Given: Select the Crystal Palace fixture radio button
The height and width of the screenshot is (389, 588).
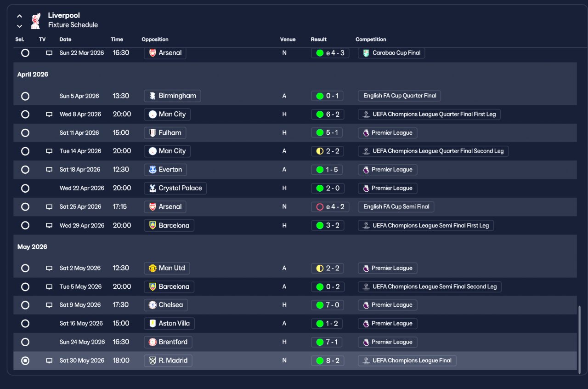Looking at the screenshot, I should pyautogui.click(x=25, y=188).
